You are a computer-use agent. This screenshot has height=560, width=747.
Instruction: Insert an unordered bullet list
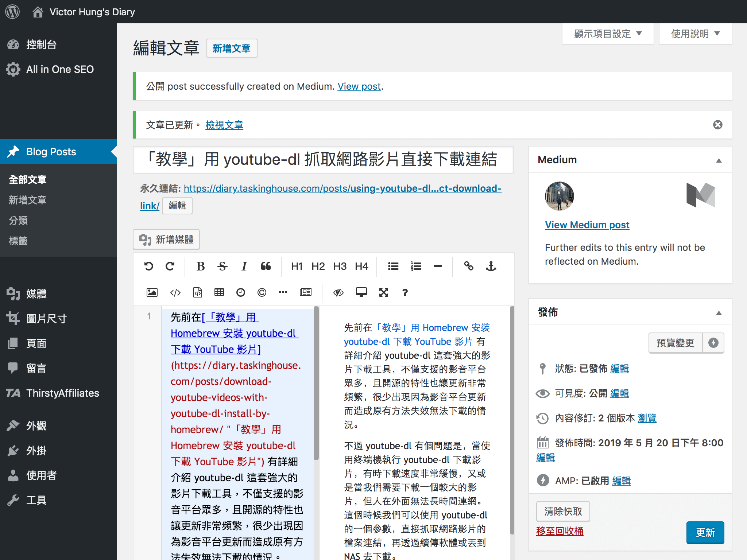393,267
